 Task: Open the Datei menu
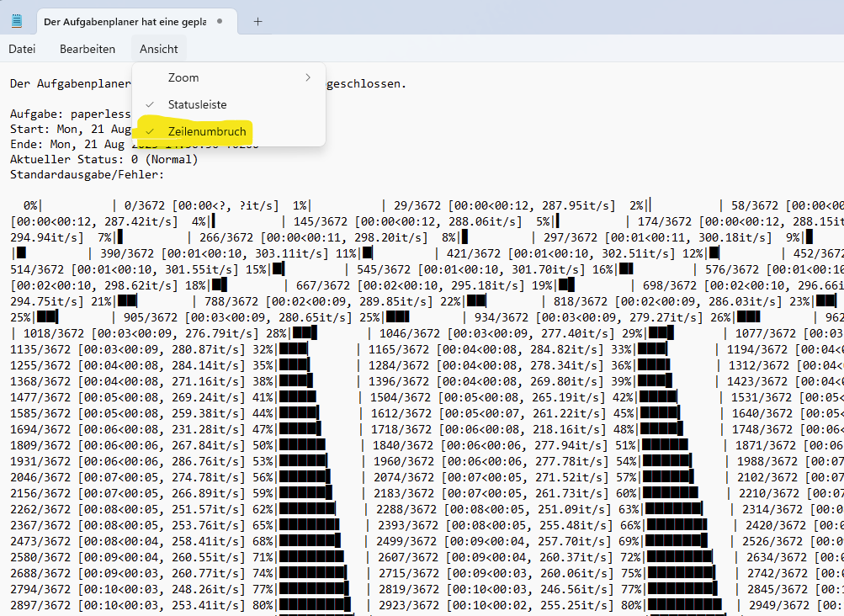point(22,49)
